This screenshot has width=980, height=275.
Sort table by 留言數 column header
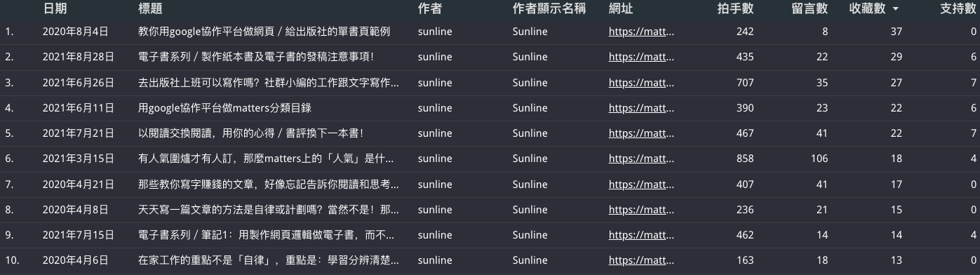point(810,9)
